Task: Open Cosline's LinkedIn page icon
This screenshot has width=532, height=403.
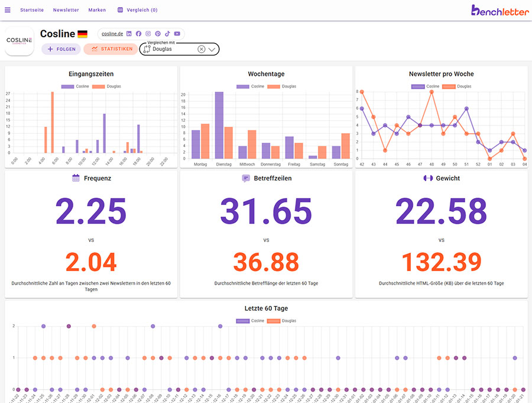Action: [x=129, y=34]
